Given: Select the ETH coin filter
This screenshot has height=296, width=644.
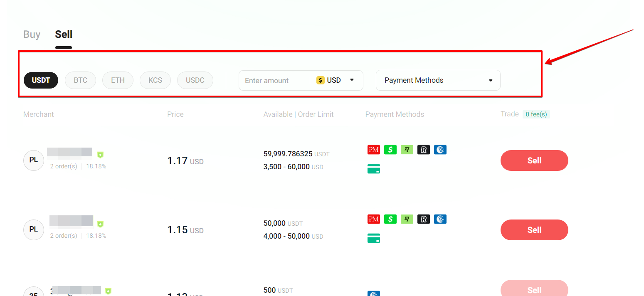Looking at the screenshot, I should coord(118,80).
